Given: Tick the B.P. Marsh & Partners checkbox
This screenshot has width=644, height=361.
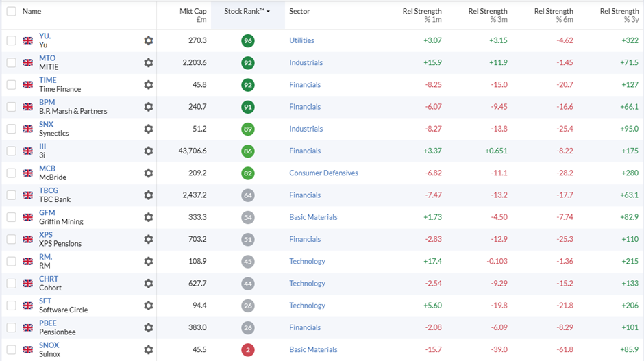Looking at the screenshot, I should (x=12, y=107).
